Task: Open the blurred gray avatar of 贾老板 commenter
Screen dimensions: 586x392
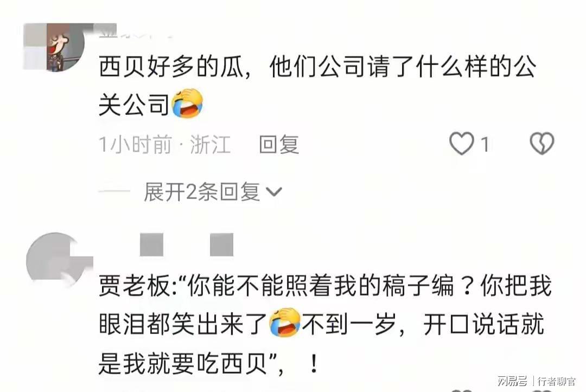Action: tap(56, 261)
